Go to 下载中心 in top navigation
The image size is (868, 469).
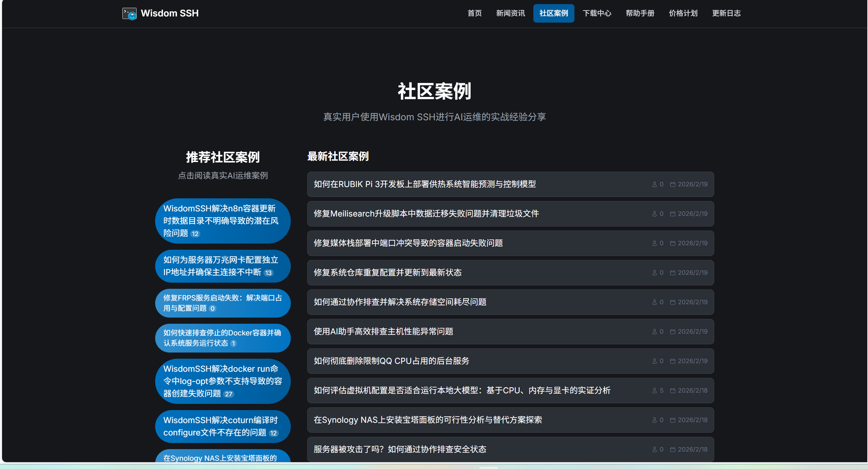click(597, 13)
